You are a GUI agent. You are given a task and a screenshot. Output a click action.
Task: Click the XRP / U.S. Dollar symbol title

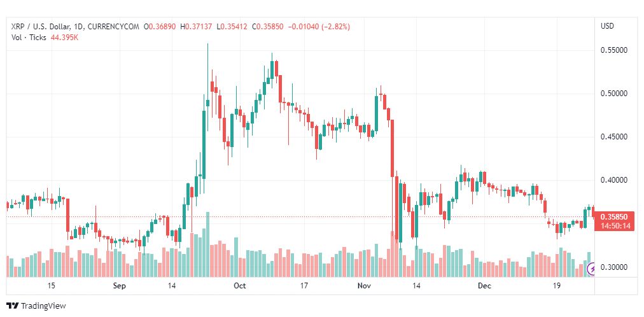[40, 27]
